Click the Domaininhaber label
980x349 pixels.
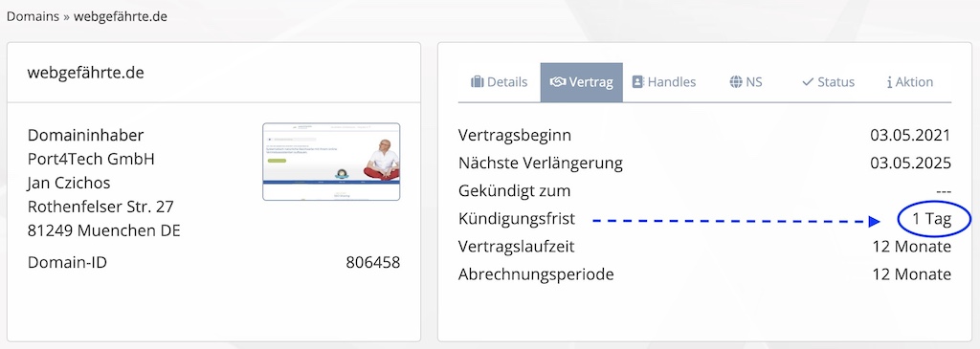click(x=85, y=135)
